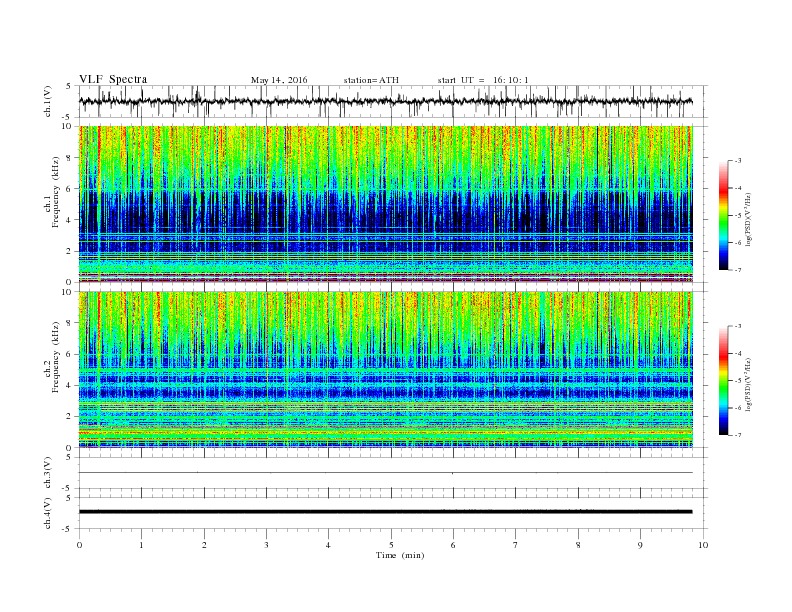Click the "-5" tick on ch.1 color bar
This screenshot has width=792, height=612.
pos(737,215)
